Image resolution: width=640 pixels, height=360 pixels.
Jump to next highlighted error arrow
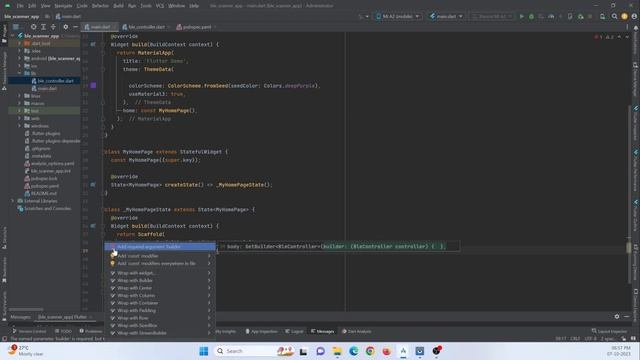tap(627, 37)
